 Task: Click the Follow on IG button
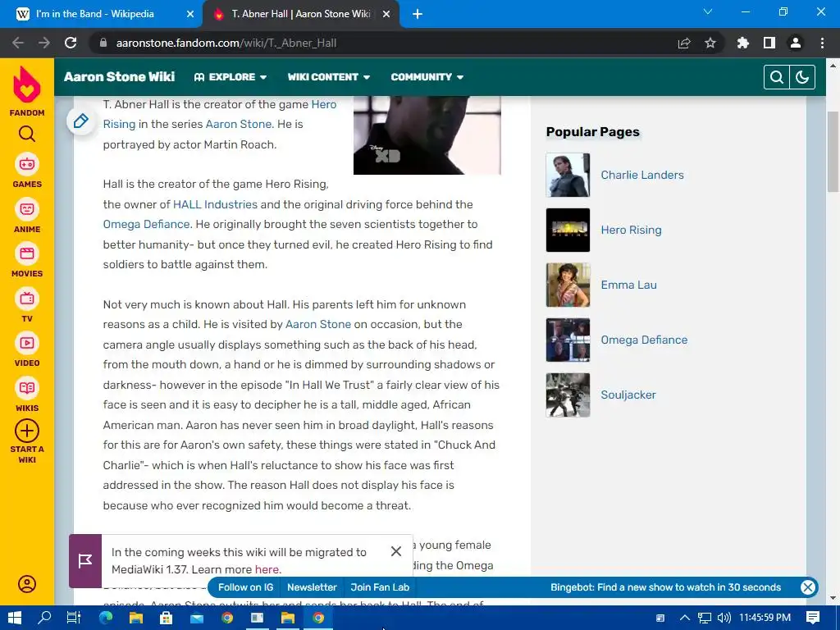click(245, 587)
